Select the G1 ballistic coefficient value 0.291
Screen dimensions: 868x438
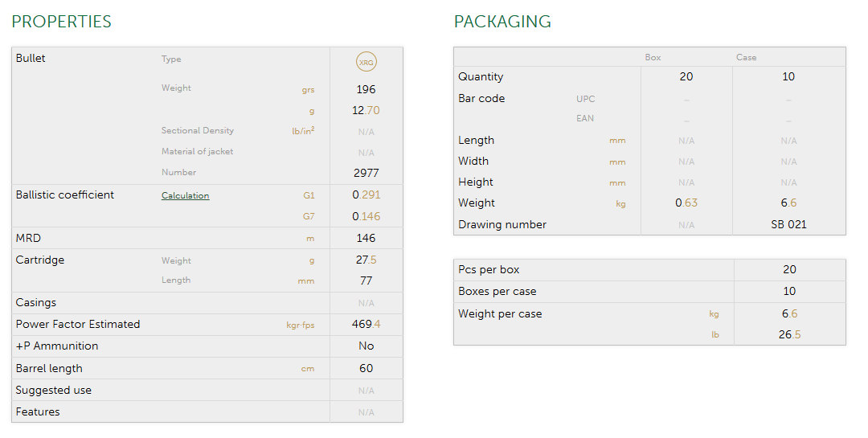point(366,194)
